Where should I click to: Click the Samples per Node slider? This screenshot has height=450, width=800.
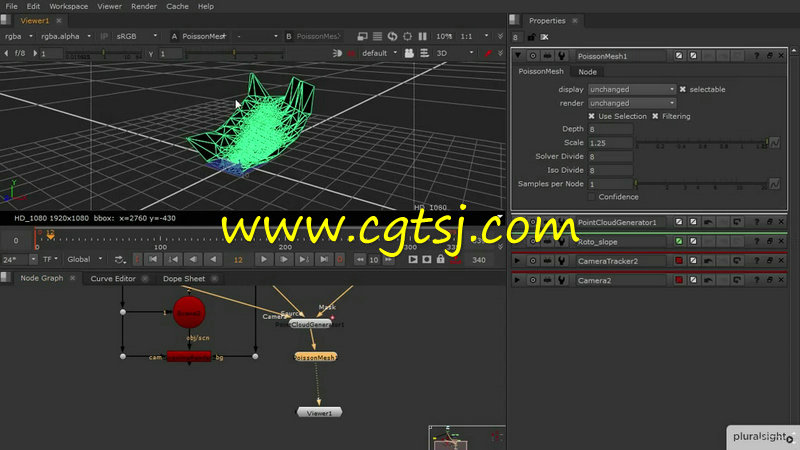pos(702,184)
